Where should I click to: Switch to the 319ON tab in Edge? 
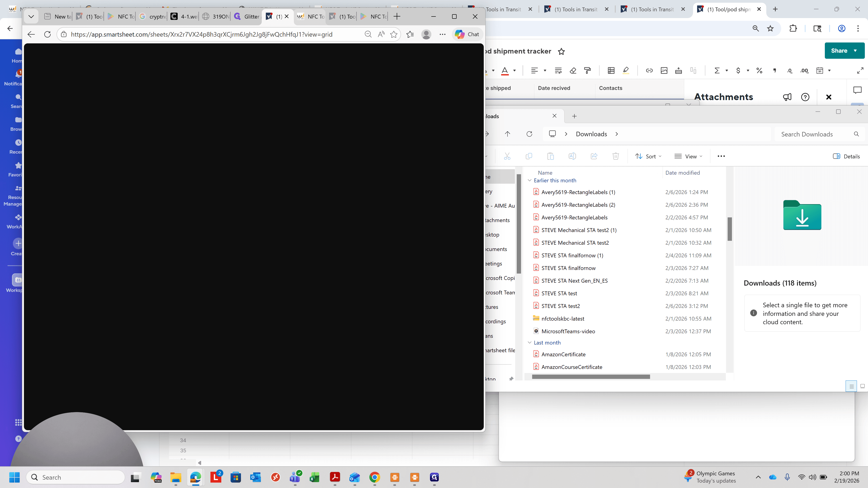(216, 16)
